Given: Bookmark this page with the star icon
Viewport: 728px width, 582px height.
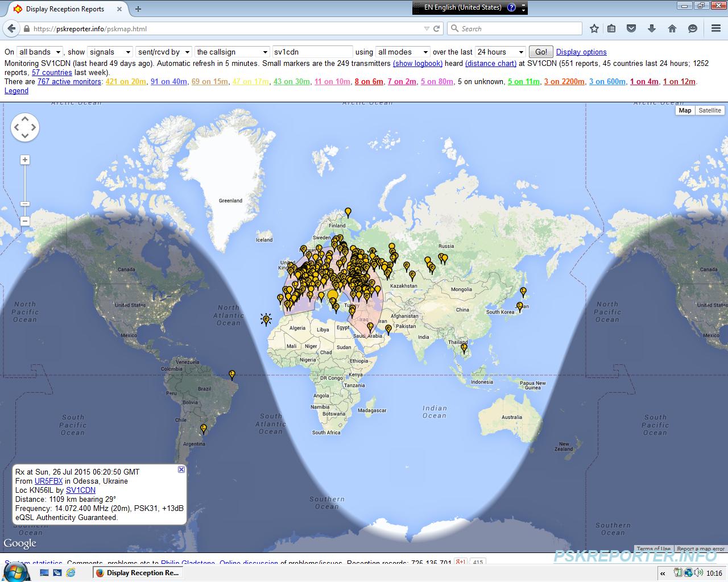Looking at the screenshot, I should tap(594, 28).
